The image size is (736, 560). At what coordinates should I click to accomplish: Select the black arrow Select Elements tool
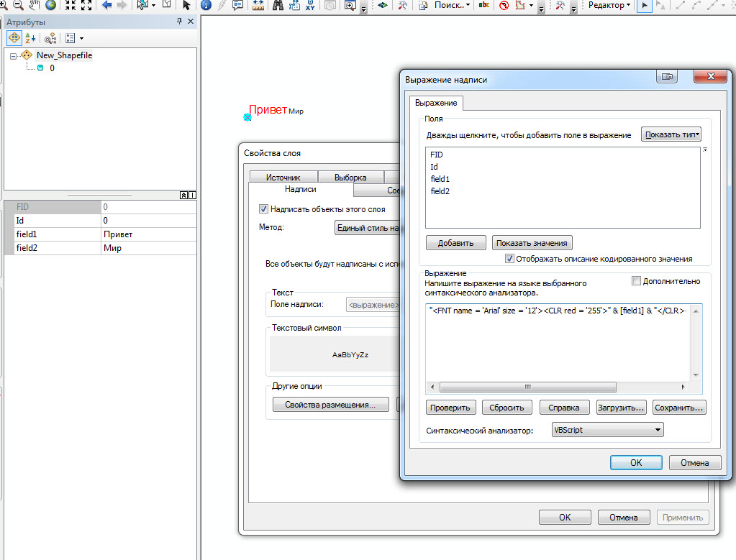pos(186,5)
